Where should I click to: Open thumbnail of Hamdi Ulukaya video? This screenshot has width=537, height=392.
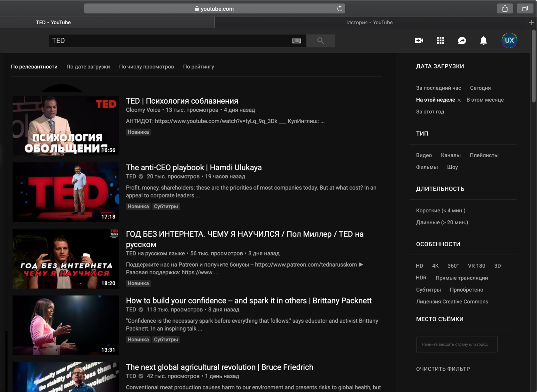(66, 192)
